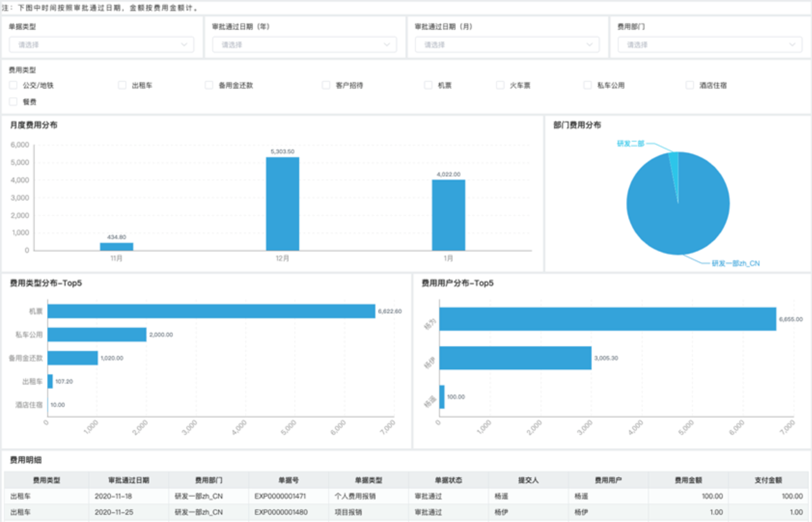Viewport: 812px width, 522px height.
Task: Toggle the 私车公用 filter checkbox
Action: click(587, 85)
